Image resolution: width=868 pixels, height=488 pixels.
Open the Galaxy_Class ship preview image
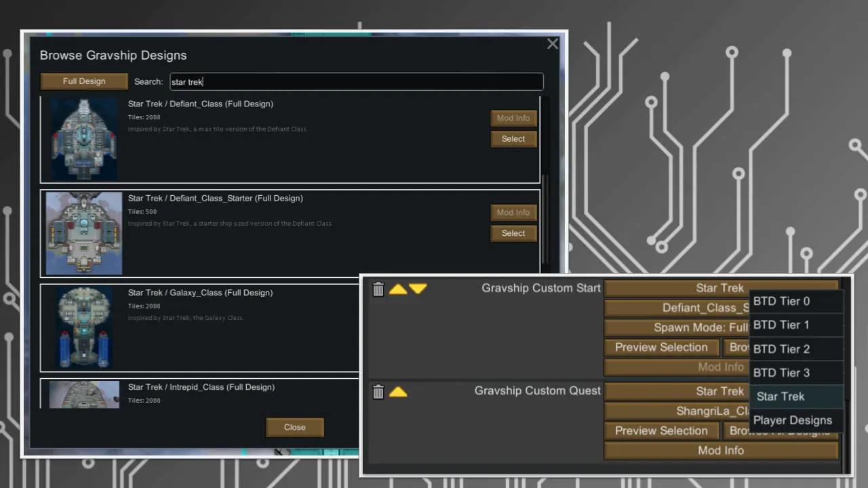click(84, 328)
